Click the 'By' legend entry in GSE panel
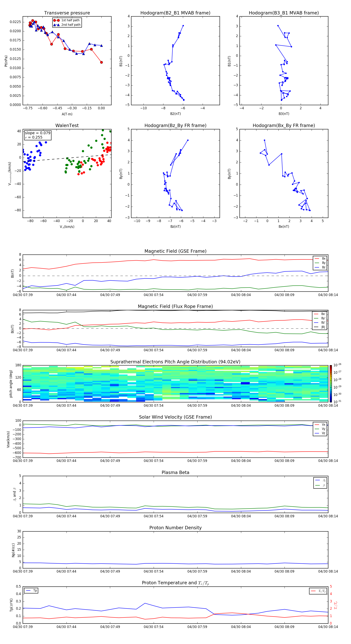 click(x=320, y=263)
